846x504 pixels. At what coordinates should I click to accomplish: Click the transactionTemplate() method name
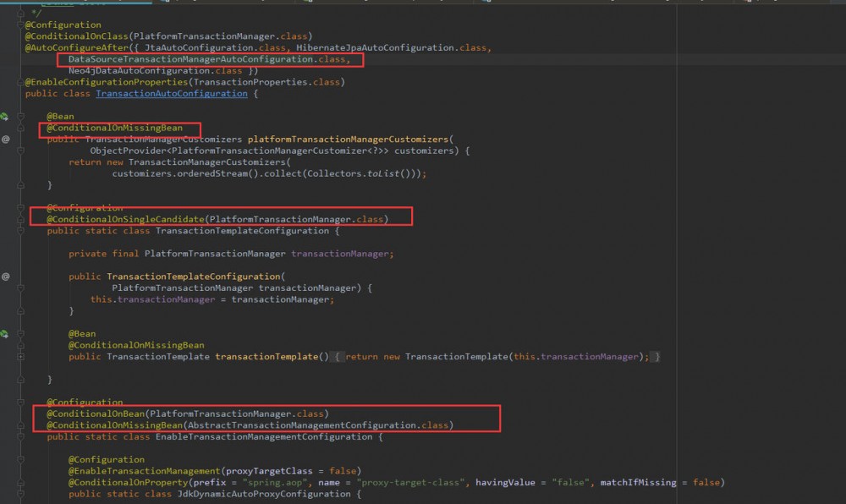[x=266, y=356]
